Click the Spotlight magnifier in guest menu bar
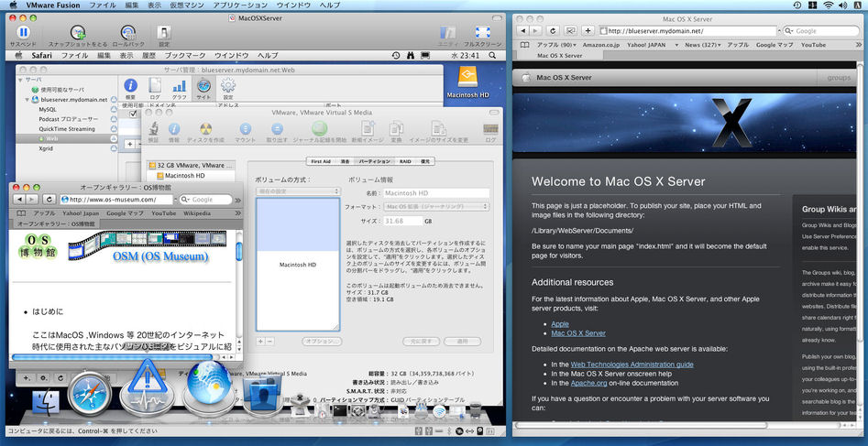868x446 pixels. tap(493, 55)
